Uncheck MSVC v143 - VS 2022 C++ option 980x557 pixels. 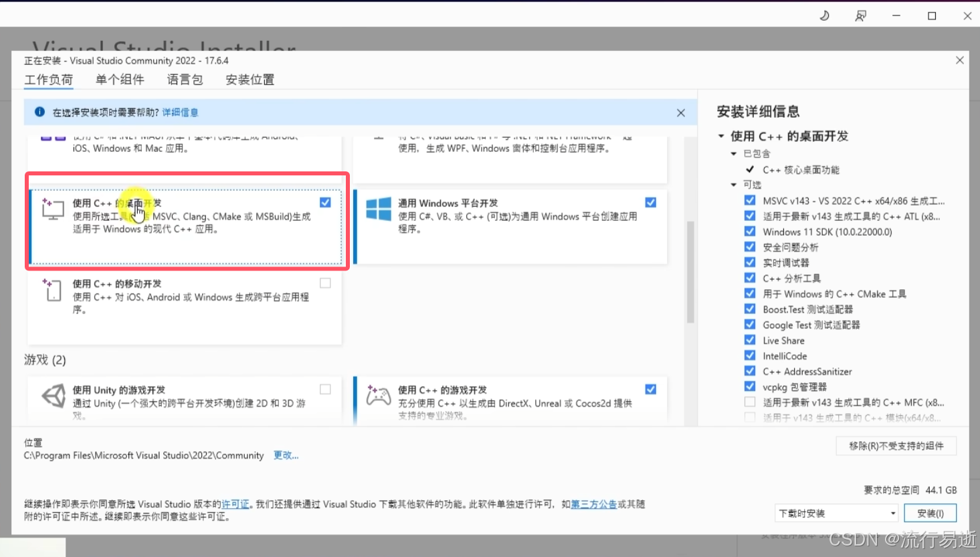coord(750,200)
